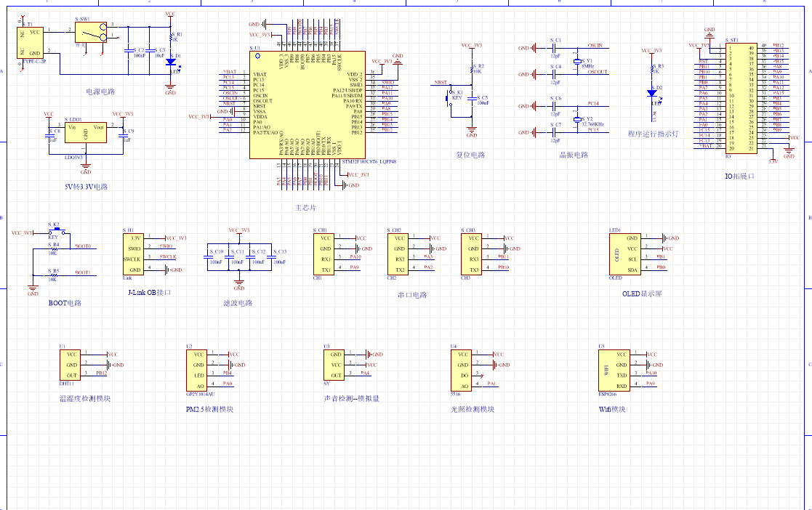Select the TYPE-C-2P connector S_T1
Viewport: 812px width, 510px height.
33,43
